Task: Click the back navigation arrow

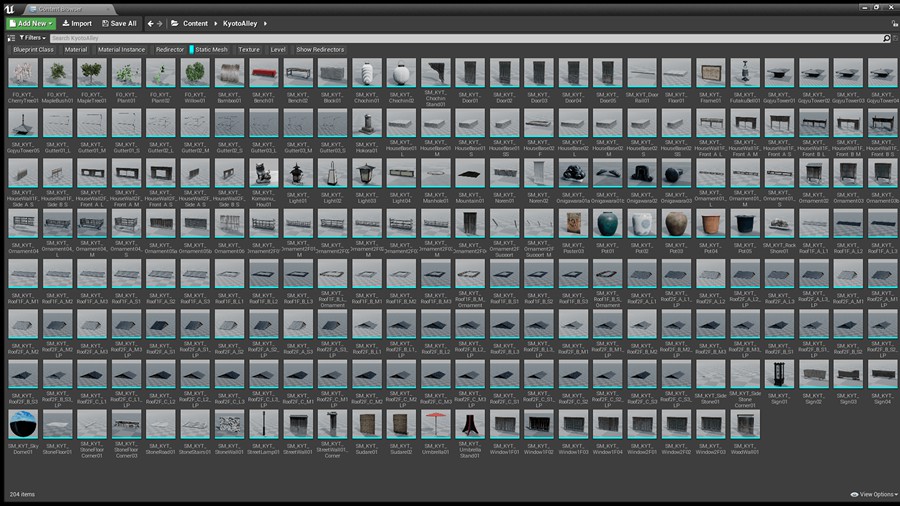Action: (x=150, y=23)
